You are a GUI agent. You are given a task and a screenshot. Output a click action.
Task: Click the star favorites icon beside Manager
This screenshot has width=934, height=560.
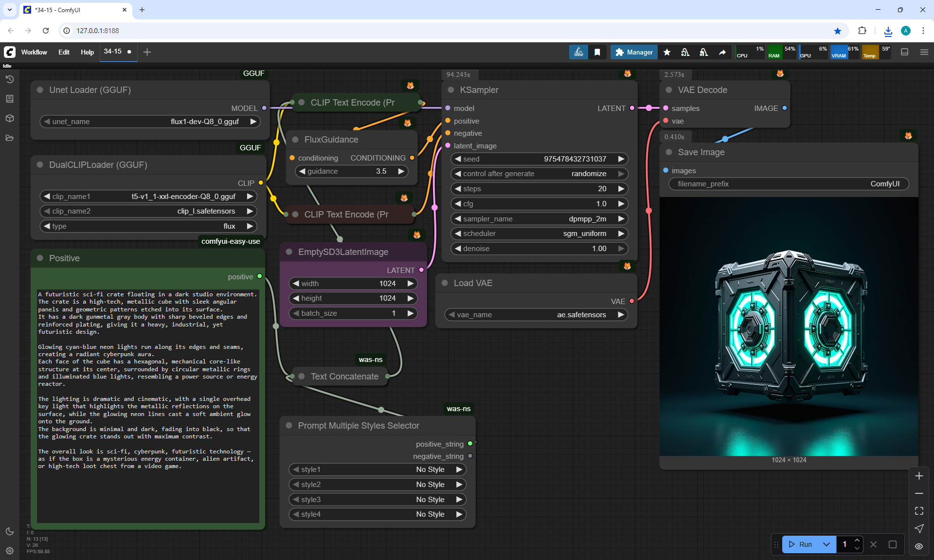[x=667, y=52]
